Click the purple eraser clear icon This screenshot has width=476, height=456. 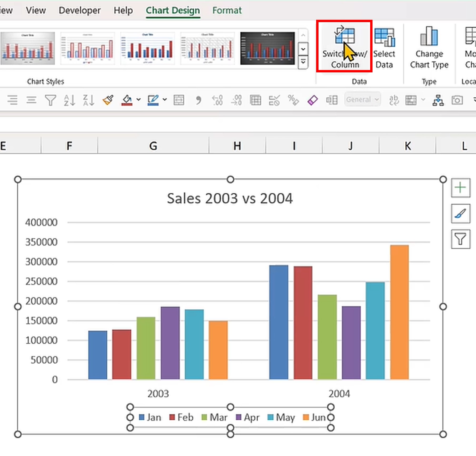point(312,100)
